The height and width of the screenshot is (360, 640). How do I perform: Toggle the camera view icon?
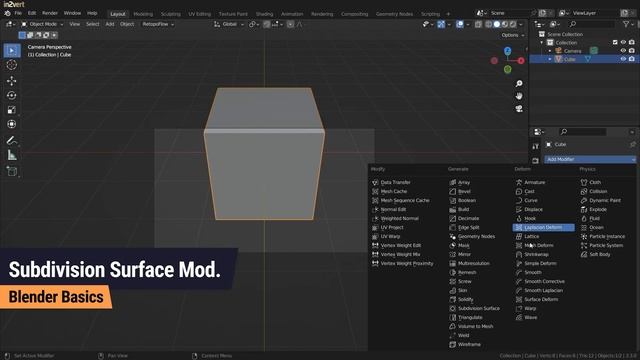[519, 109]
